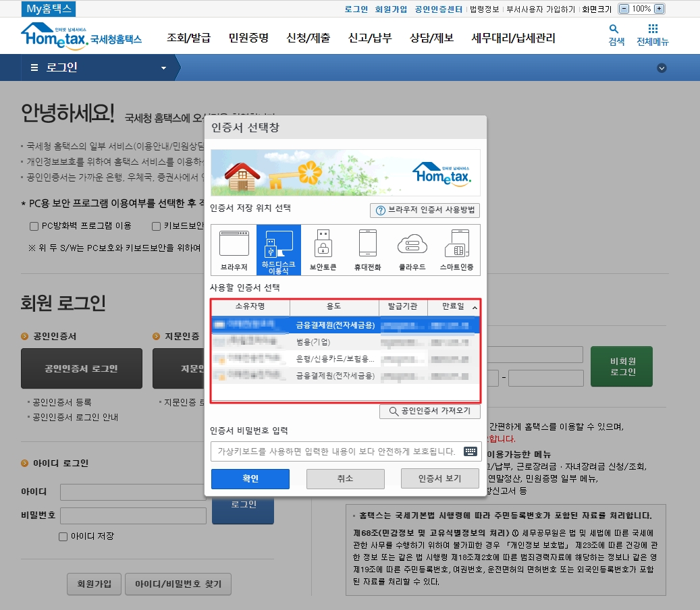Screen dimensions: 700x610
Task: Open the 조회/발급 menu
Action: [188, 38]
